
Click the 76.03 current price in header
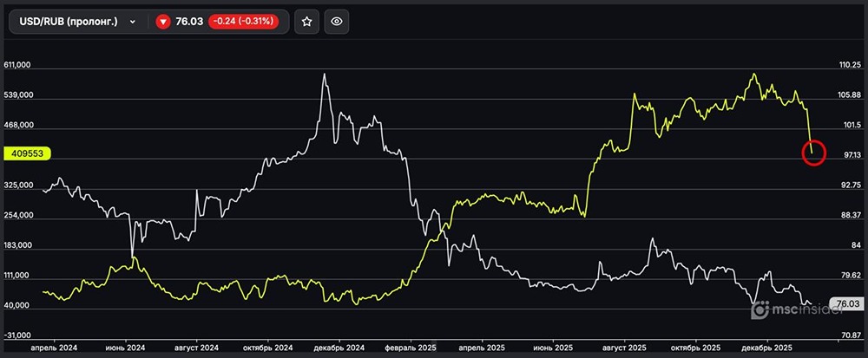188,22
